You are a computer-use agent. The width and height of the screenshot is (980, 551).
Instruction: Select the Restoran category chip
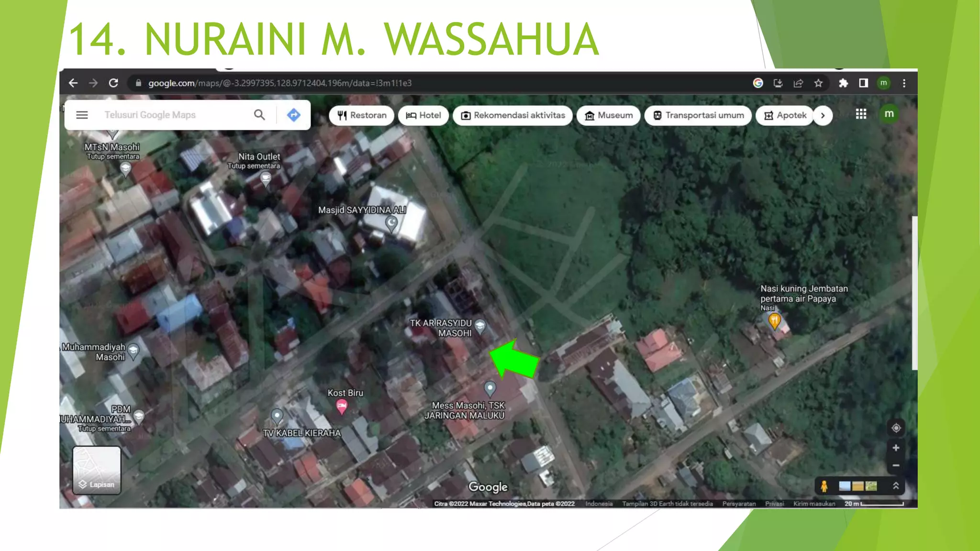tap(362, 115)
